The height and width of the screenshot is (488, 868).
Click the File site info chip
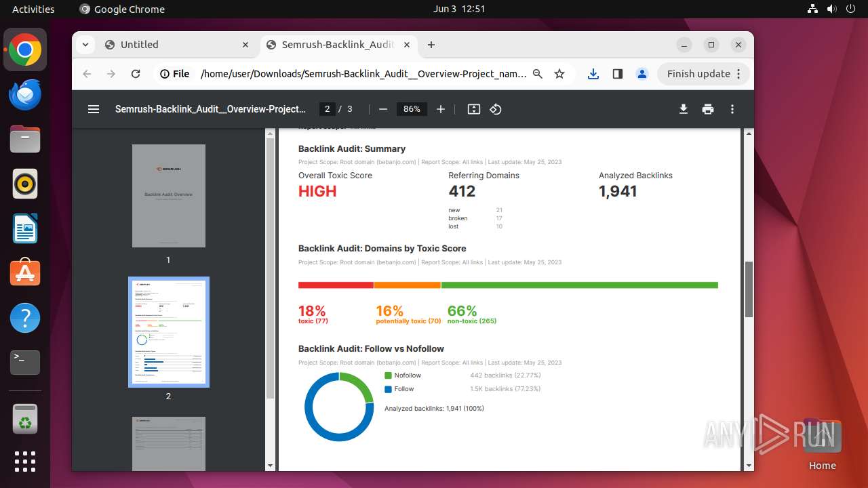pyautogui.click(x=175, y=74)
